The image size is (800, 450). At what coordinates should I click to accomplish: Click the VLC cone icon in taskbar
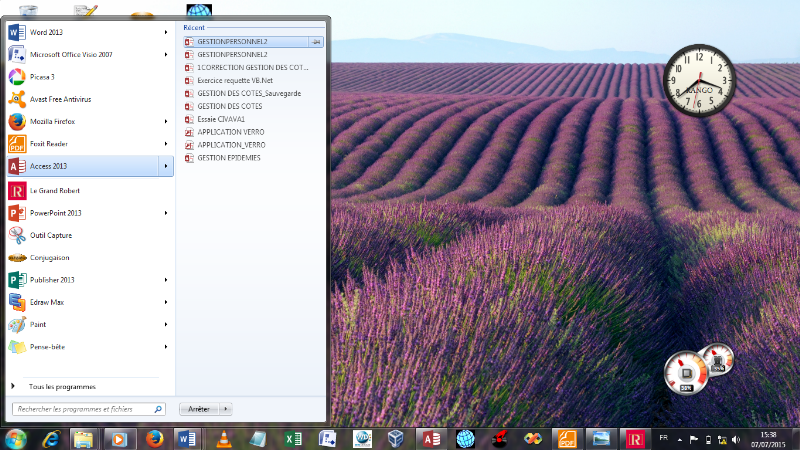click(x=222, y=438)
